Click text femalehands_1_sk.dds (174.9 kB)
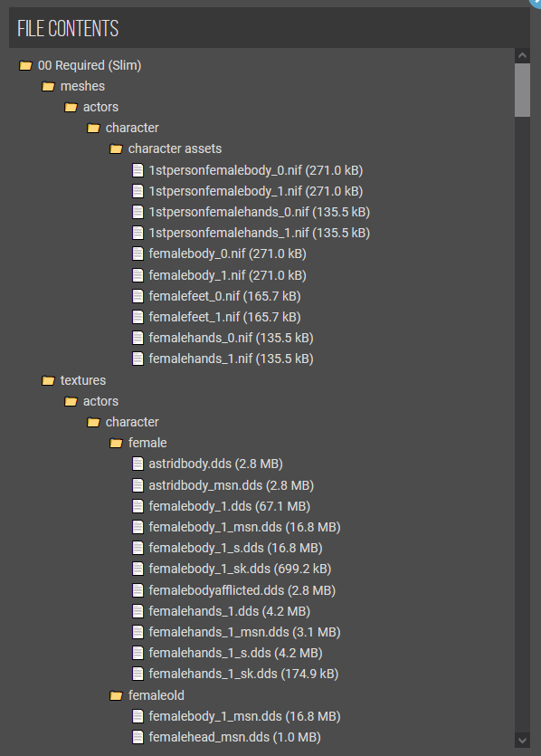The width and height of the screenshot is (541, 756). click(243, 674)
